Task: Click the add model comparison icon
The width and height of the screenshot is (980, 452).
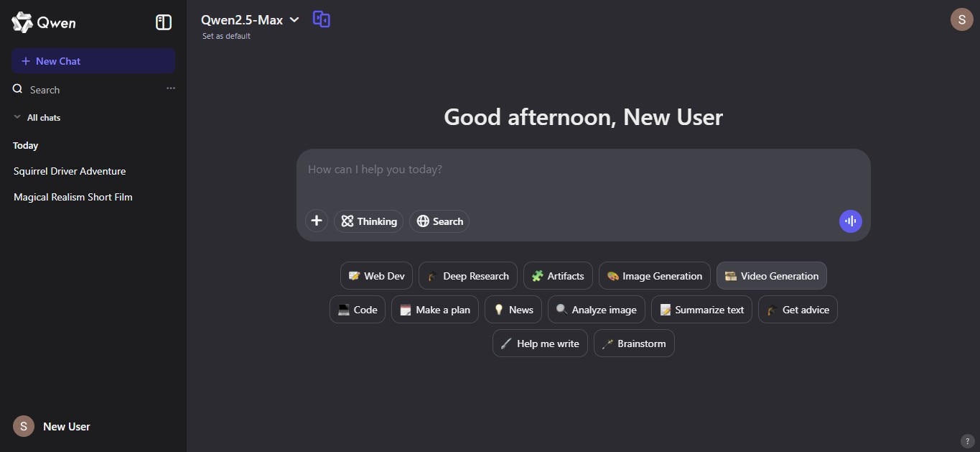Action: (322, 19)
